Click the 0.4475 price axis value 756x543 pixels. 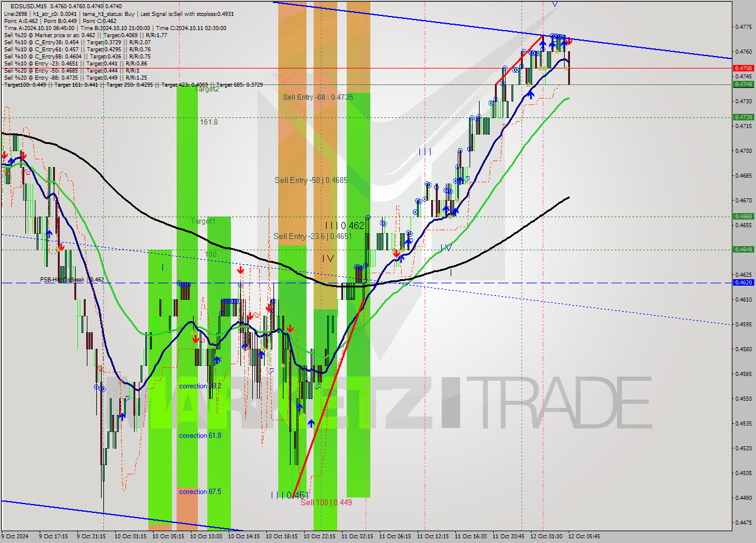(743, 522)
